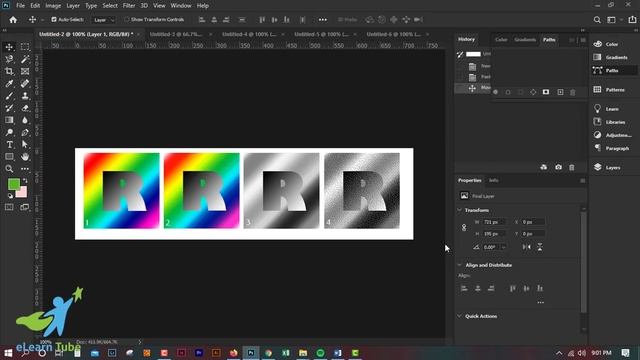Switch to the Info tab
Viewport: 640px width, 360px height.
(x=494, y=180)
